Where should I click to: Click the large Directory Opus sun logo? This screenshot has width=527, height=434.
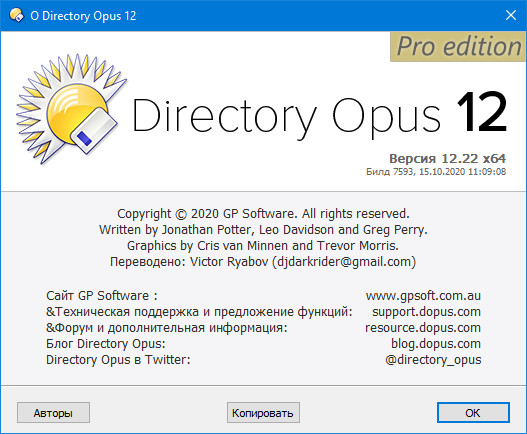pyautogui.click(x=71, y=108)
